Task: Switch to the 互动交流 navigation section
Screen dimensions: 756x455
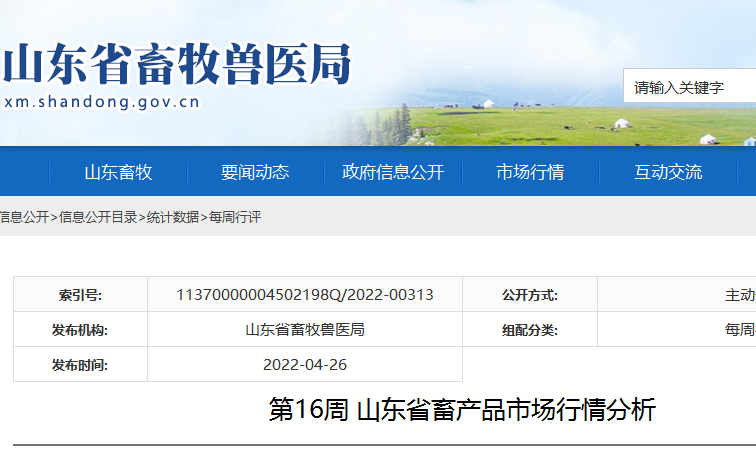Action: 667,172
